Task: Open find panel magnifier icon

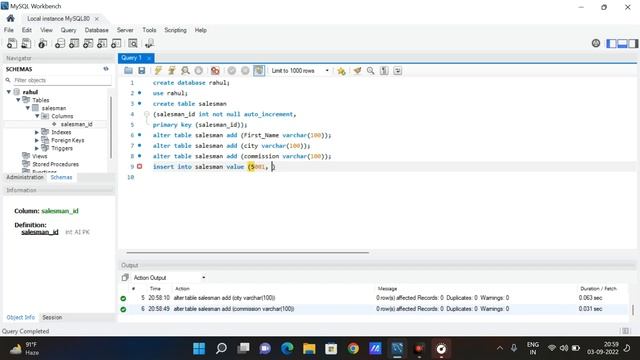Action: (x=371, y=71)
